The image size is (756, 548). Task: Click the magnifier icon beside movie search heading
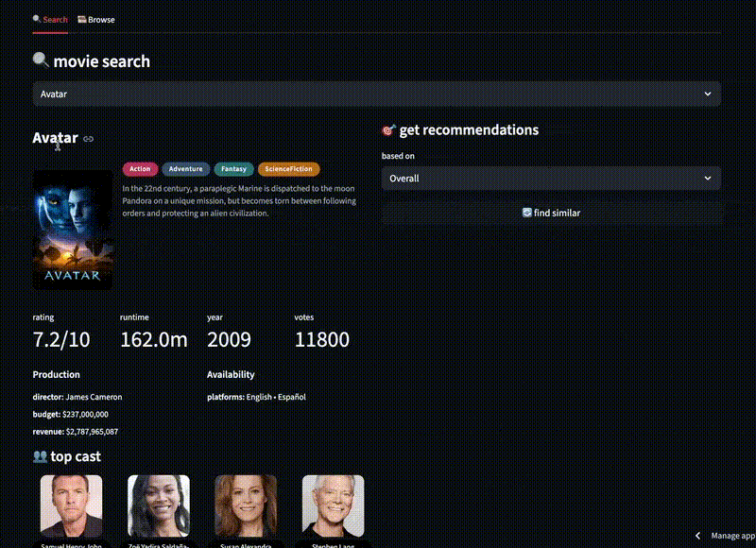[41, 60]
